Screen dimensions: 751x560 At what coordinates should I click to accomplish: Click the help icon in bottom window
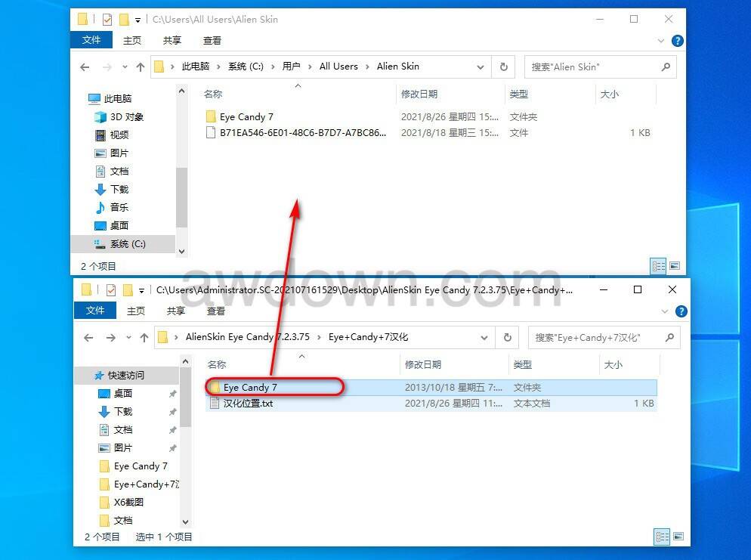681,311
